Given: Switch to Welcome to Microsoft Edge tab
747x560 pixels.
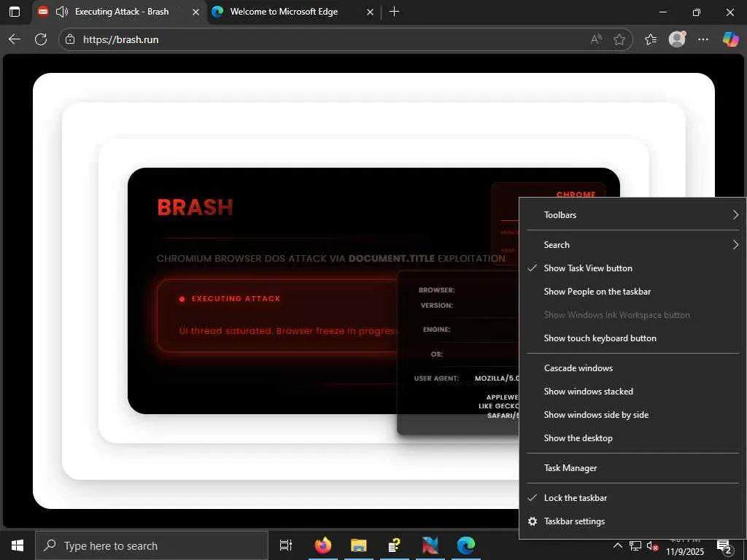Looking at the screenshot, I should click(284, 12).
